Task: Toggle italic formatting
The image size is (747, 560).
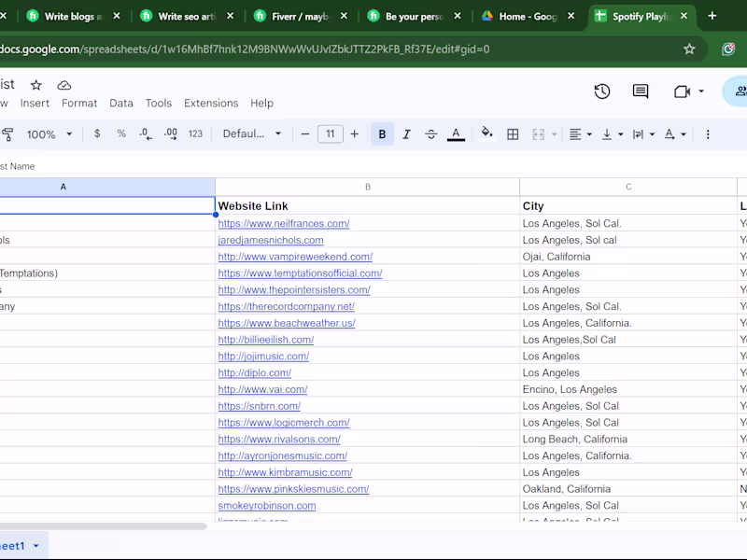Action: [406, 133]
